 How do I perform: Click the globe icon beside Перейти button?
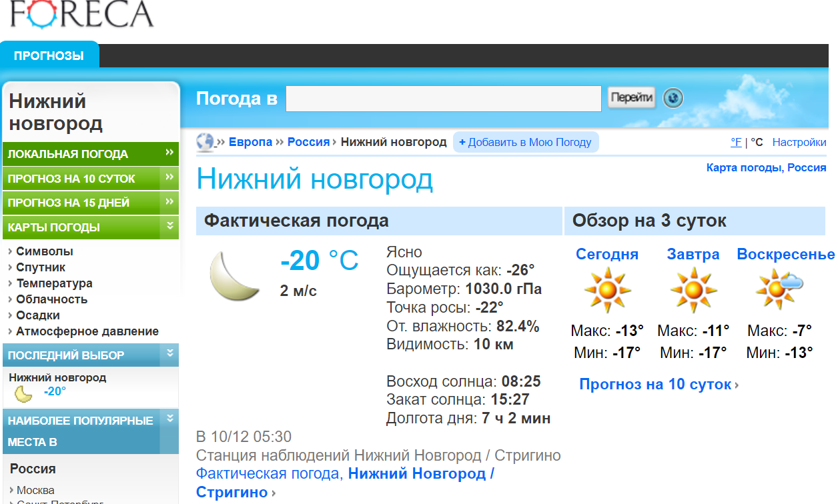pos(673,99)
